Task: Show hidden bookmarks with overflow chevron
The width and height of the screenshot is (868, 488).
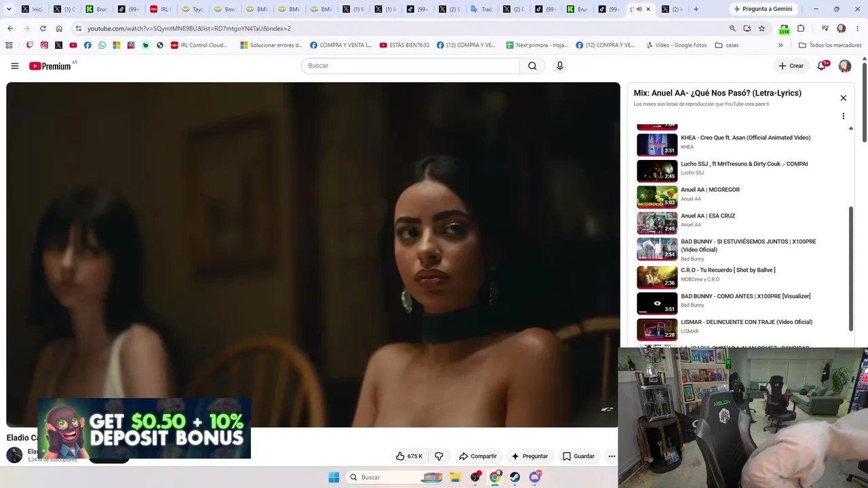Action: point(781,45)
